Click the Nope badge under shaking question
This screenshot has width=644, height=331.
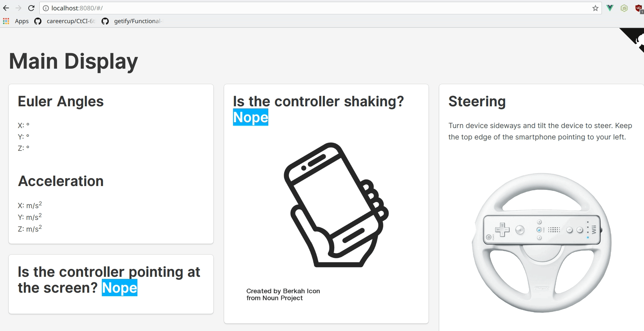point(251,117)
